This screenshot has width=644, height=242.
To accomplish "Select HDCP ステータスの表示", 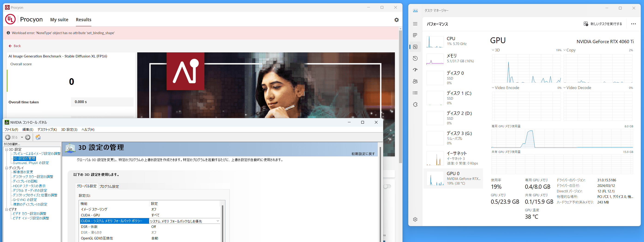I will [29, 186].
